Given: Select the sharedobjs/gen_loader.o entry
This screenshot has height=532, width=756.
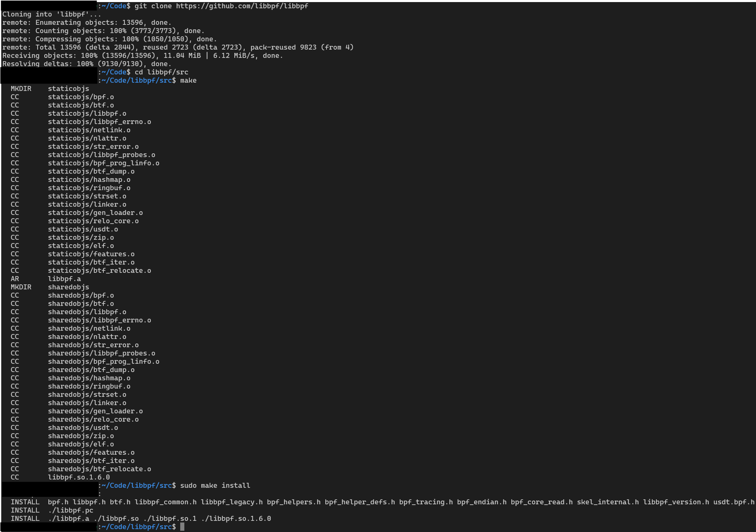Looking at the screenshot, I should pos(95,411).
